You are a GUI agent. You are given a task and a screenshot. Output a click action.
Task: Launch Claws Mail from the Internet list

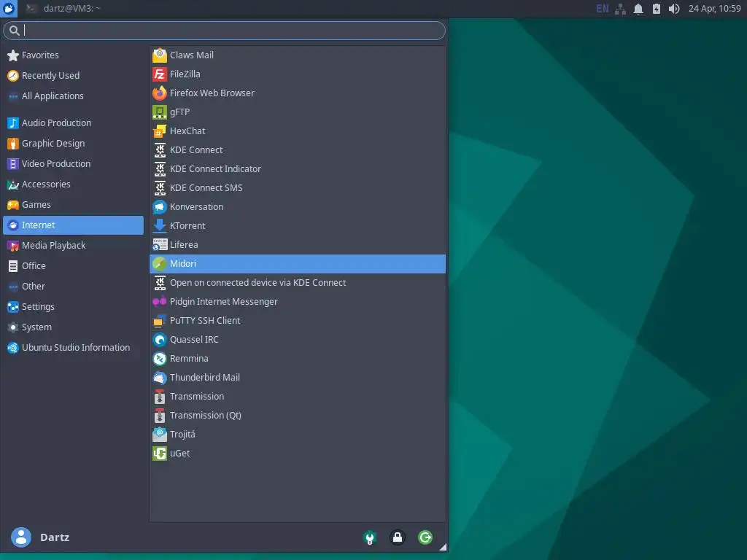[298, 55]
